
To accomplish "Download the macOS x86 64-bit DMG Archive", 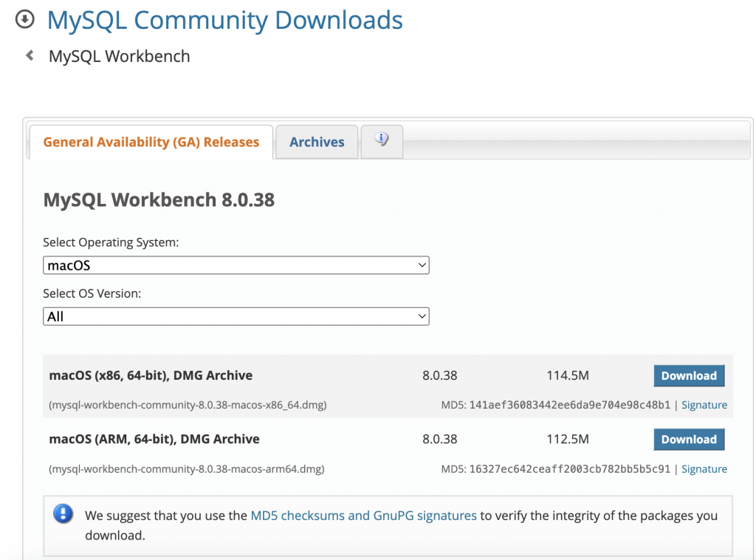I will 689,376.
